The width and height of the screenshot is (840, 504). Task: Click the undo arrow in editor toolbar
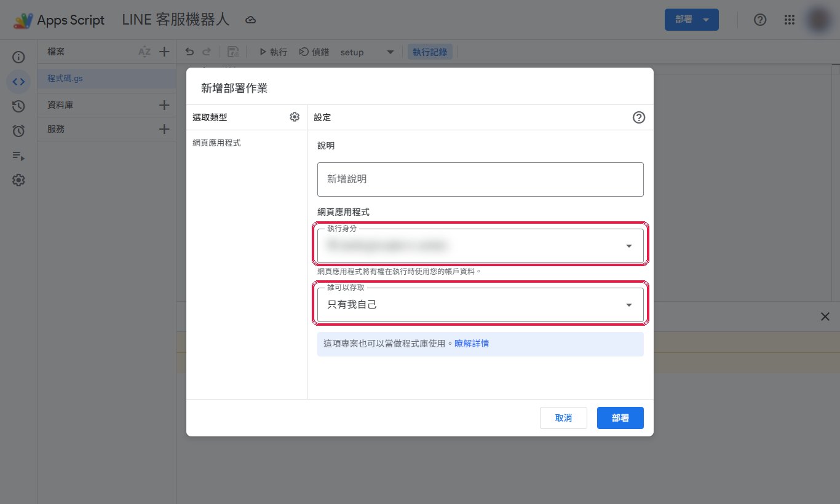point(189,52)
